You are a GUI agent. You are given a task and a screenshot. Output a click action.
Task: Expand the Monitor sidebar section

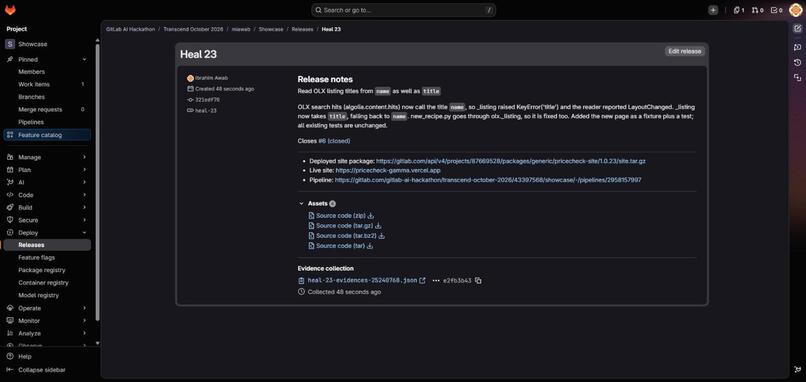point(84,321)
